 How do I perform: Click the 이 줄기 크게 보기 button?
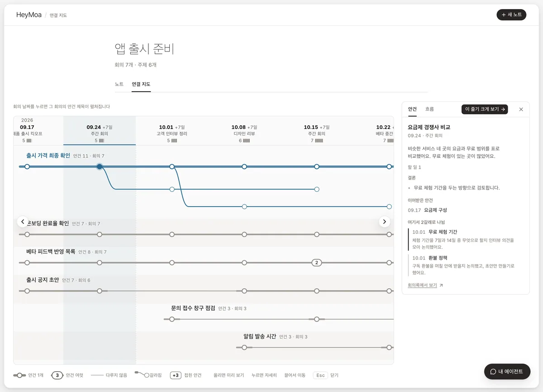[x=485, y=109]
